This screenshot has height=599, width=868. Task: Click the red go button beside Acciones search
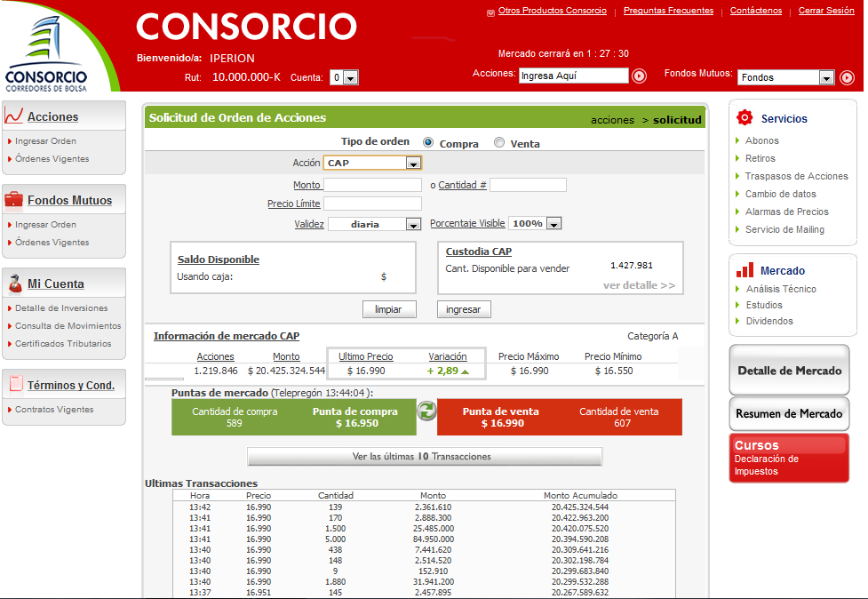(640, 76)
